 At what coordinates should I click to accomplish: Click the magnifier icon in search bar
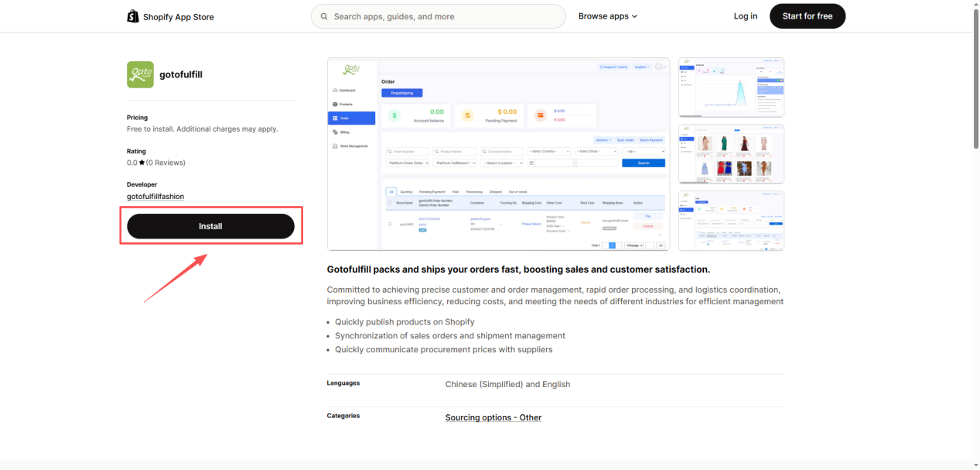point(324,16)
